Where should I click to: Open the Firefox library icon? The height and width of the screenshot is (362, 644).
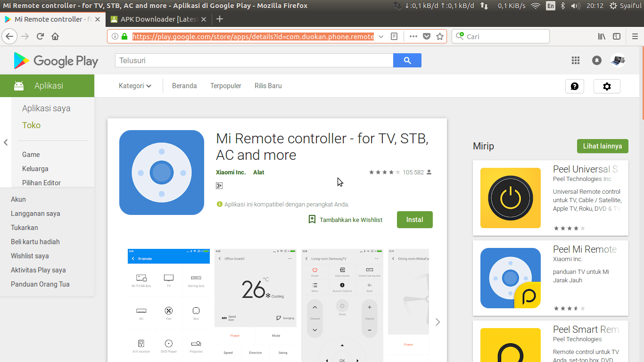[x=602, y=36]
